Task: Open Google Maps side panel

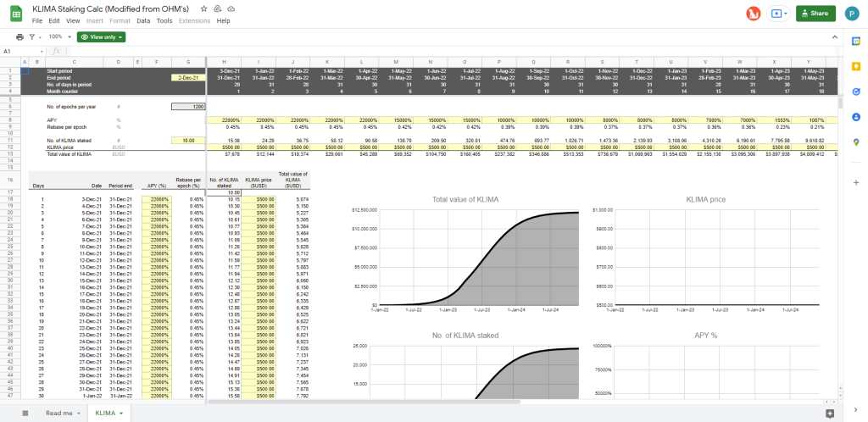Action: point(856,142)
